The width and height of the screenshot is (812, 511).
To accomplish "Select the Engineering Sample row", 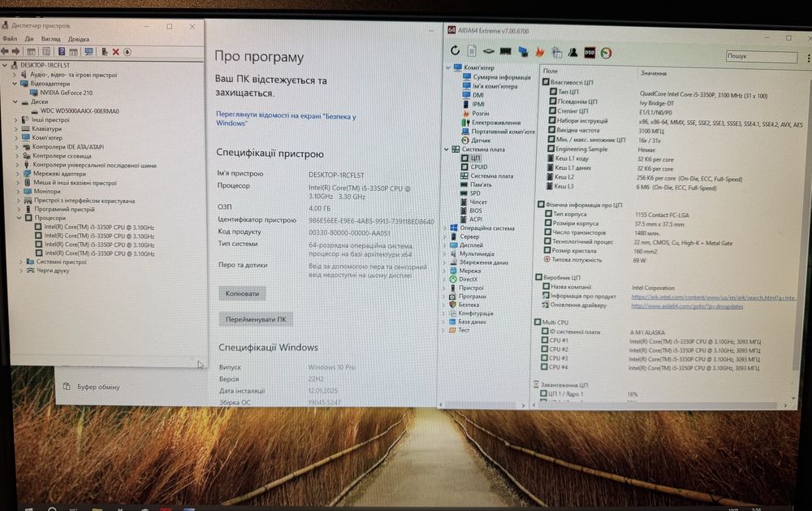I will (x=601, y=149).
